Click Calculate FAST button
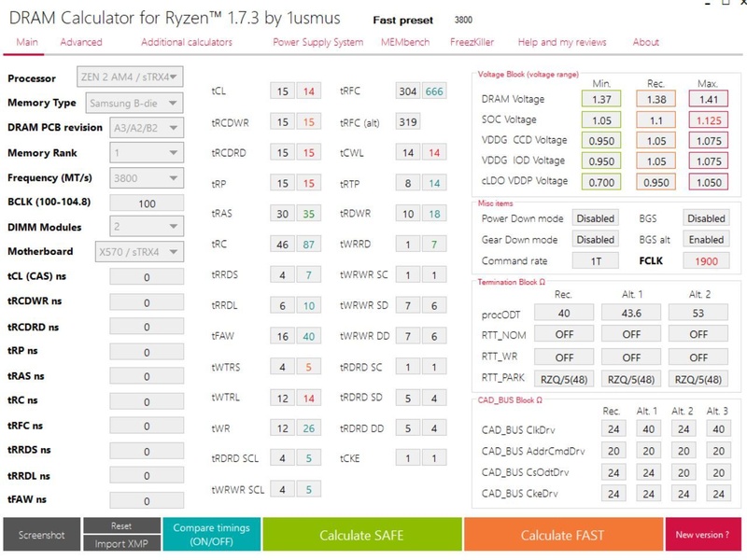 563,535
